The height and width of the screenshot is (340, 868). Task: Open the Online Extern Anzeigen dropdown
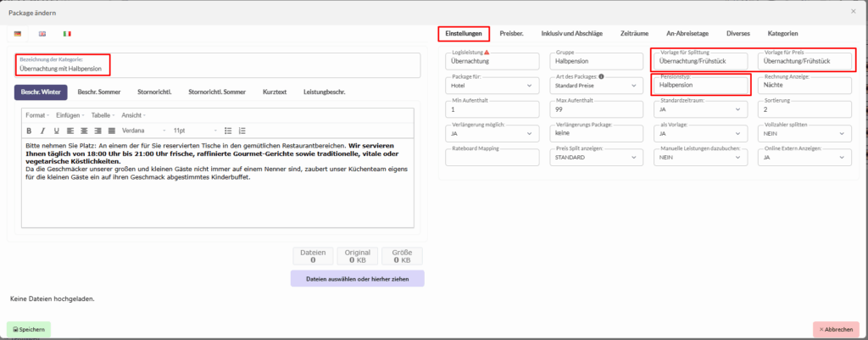click(x=806, y=157)
